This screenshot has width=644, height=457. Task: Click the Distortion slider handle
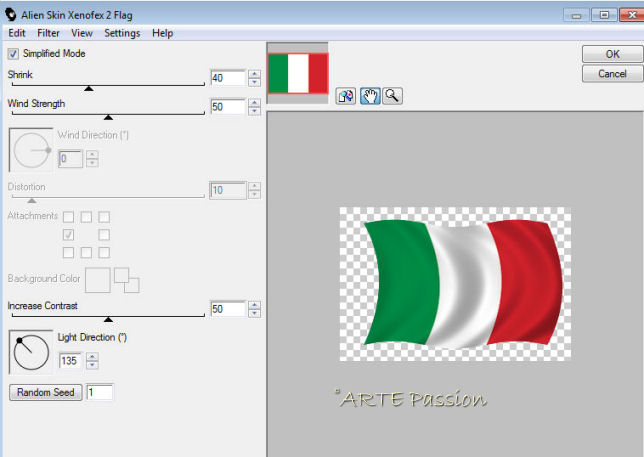coord(32,200)
